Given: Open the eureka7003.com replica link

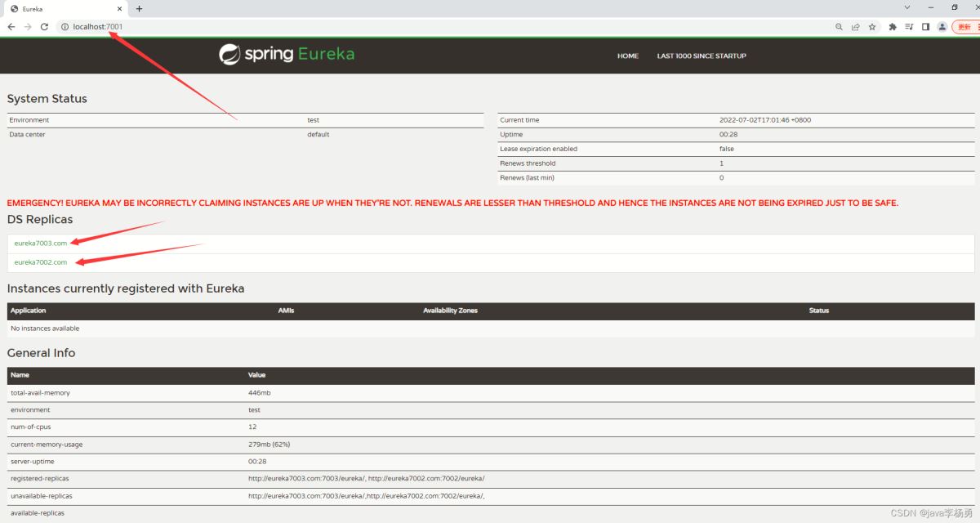Looking at the screenshot, I should coord(41,243).
